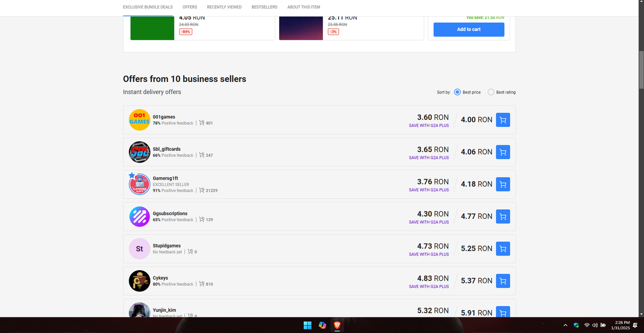The height and width of the screenshot is (333, 644).
Task: Add the Sbl_giftcards offer to cart
Action: click(x=503, y=152)
